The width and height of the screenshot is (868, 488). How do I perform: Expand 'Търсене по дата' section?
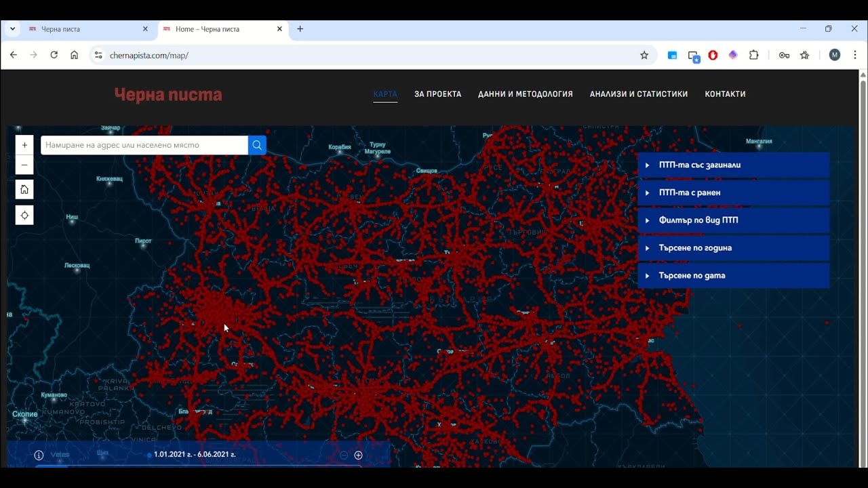point(733,276)
